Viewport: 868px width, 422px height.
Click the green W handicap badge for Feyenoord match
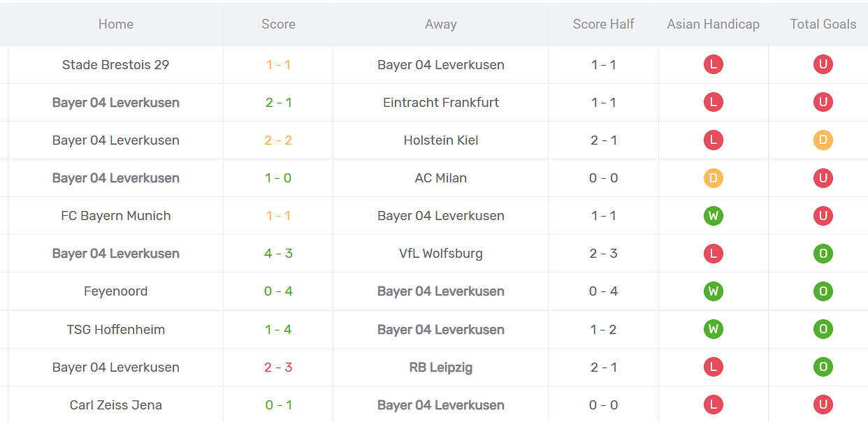(x=713, y=291)
